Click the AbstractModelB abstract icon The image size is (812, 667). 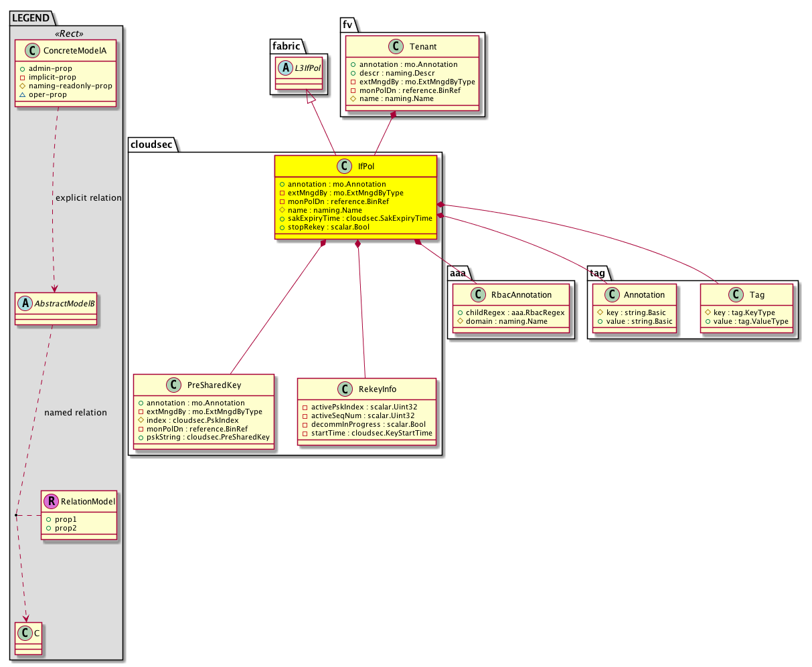click(23, 304)
